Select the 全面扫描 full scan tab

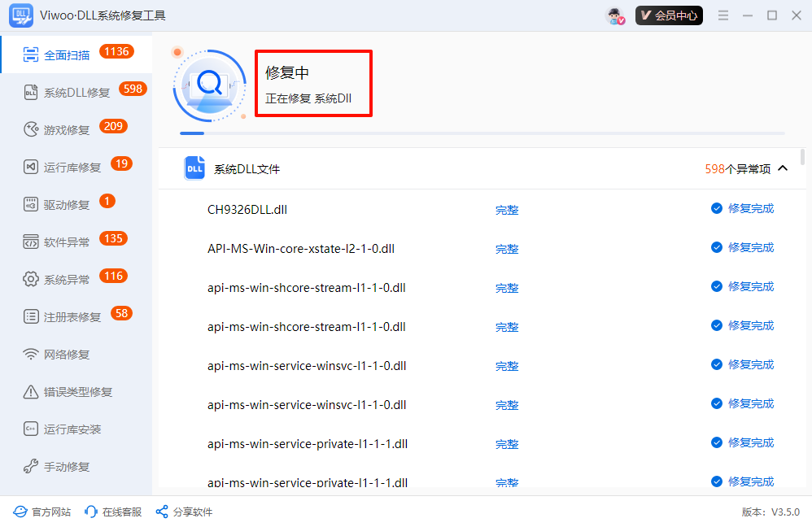(x=67, y=54)
